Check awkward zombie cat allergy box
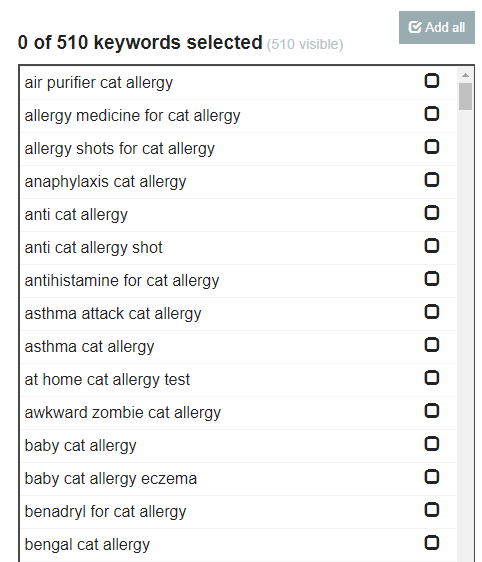Screen dimensions: 482x562 (431, 410)
